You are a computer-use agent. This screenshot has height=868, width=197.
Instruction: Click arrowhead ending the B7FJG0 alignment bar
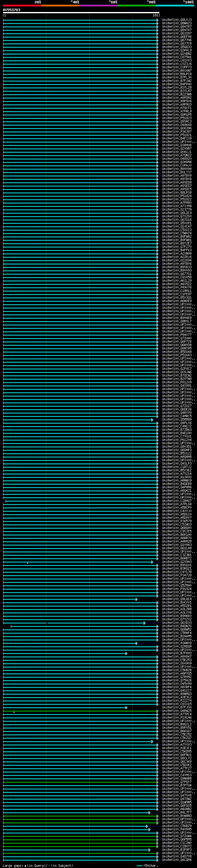click(126, 708)
